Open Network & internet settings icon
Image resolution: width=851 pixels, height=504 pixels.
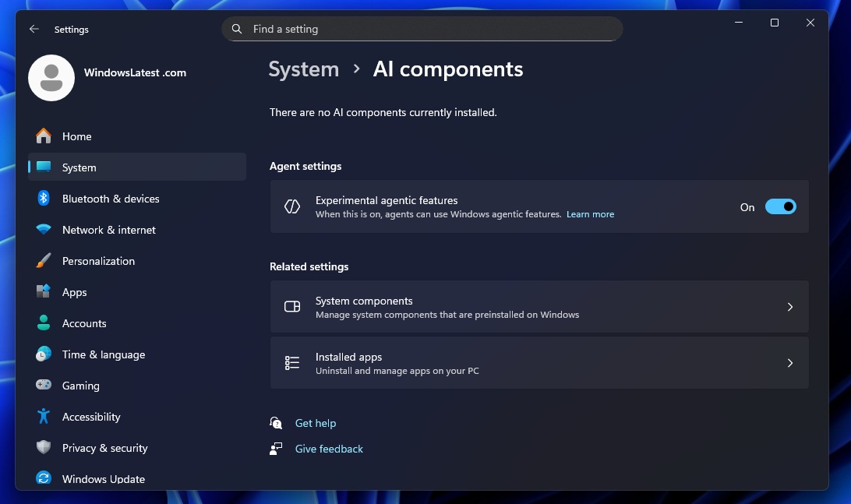pyautogui.click(x=44, y=230)
